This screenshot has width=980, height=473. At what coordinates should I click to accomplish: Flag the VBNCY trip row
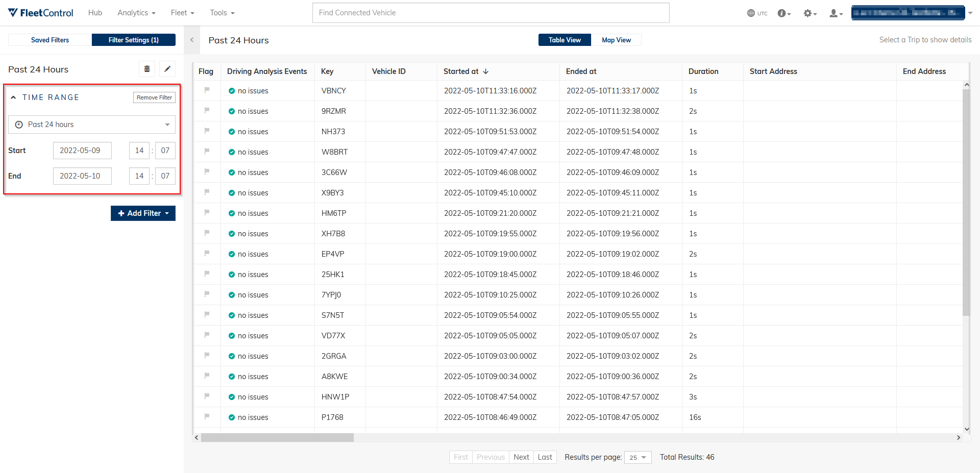click(x=207, y=90)
